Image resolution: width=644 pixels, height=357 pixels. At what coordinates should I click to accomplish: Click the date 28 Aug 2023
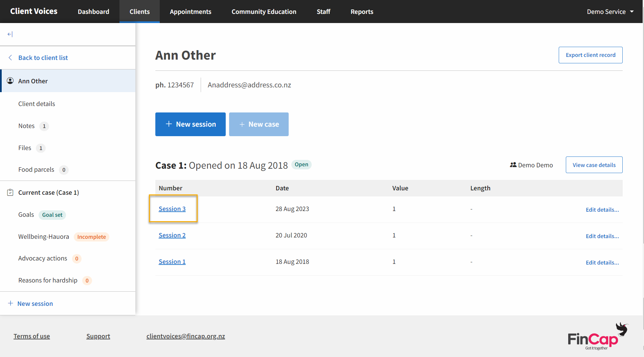[292, 209]
